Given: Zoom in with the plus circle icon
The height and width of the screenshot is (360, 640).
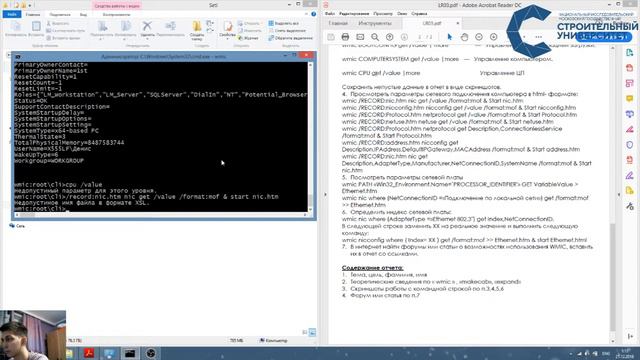Looking at the screenshot, I should point(493,37).
